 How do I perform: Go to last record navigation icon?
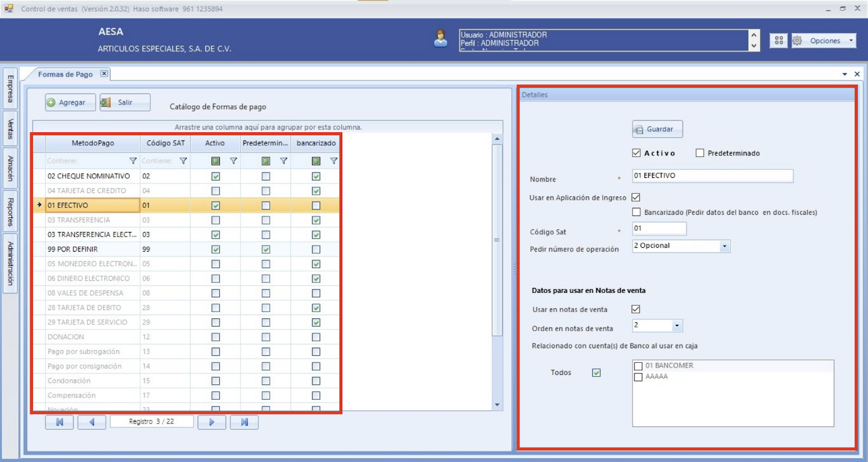(x=244, y=422)
